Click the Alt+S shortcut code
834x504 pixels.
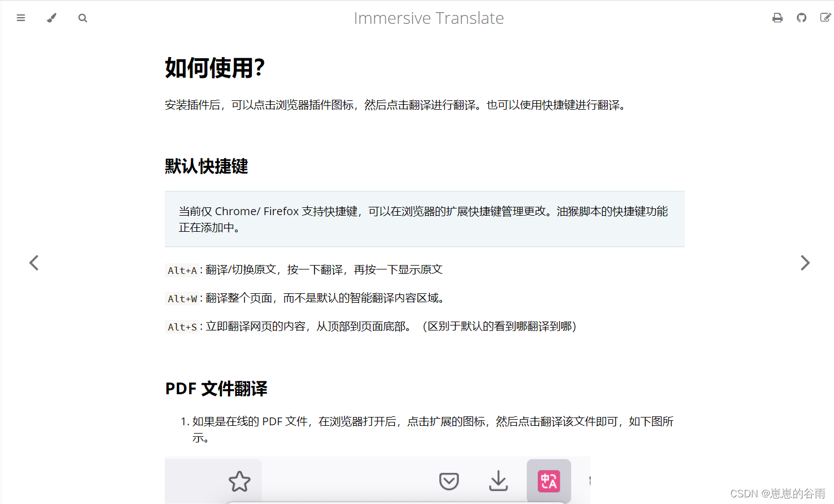(x=182, y=327)
